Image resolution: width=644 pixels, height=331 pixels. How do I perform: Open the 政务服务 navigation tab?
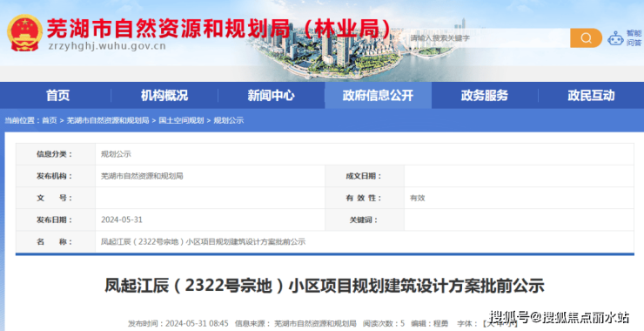point(485,96)
